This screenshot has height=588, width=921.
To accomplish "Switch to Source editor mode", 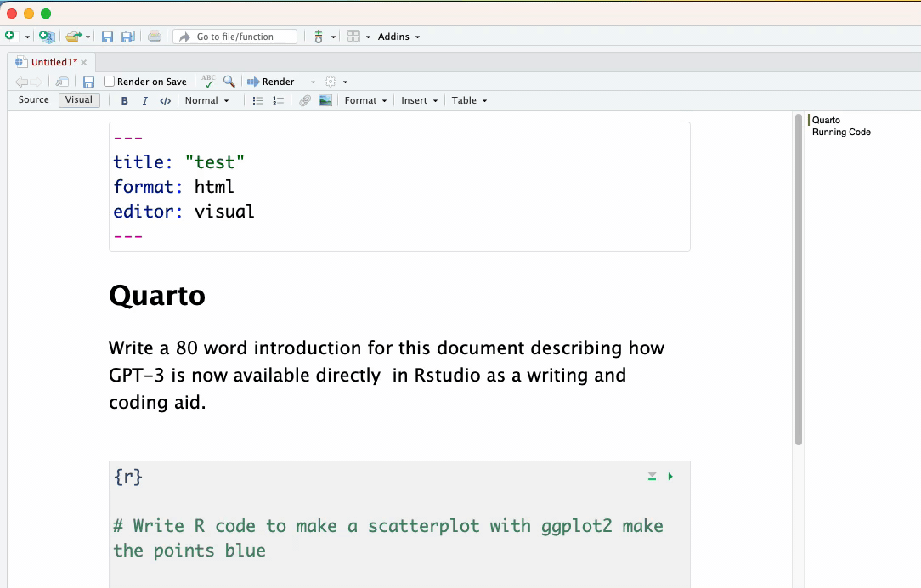I will [33, 100].
